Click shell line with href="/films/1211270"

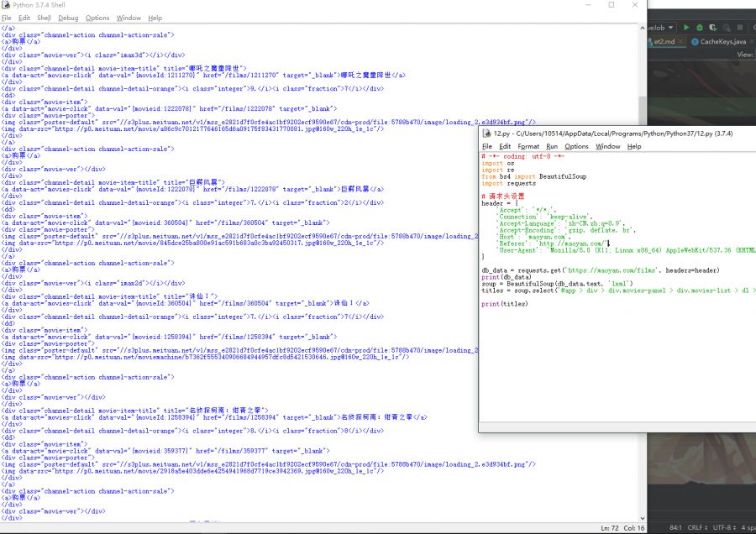click(x=203, y=76)
